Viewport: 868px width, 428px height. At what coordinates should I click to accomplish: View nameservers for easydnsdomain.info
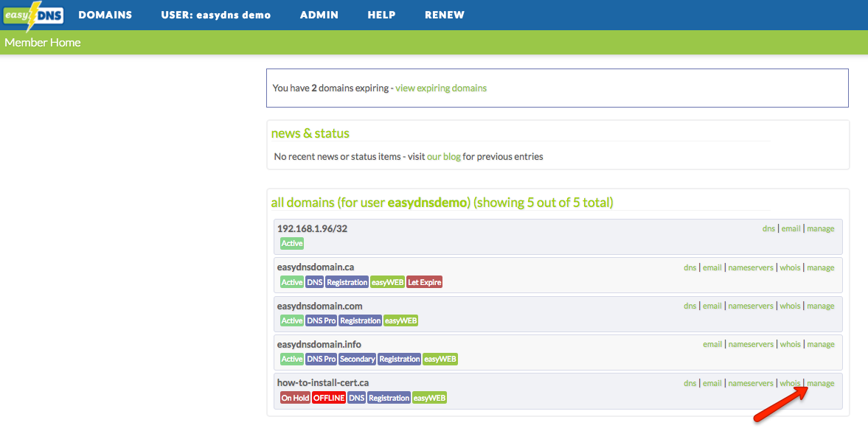pyautogui.click(x=751, y=344)
